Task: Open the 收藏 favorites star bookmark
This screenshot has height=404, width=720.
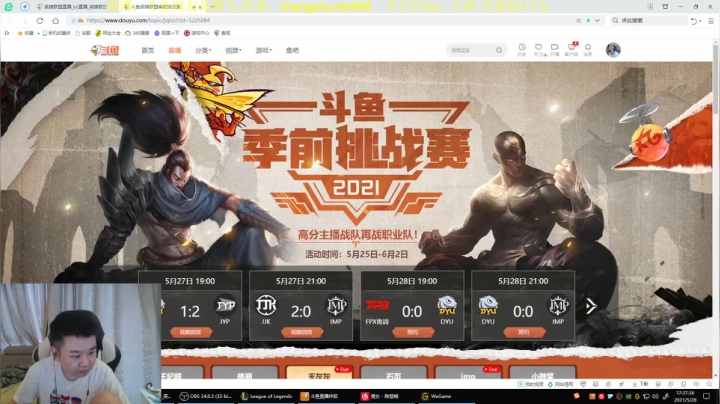Action: pos(26,33)
